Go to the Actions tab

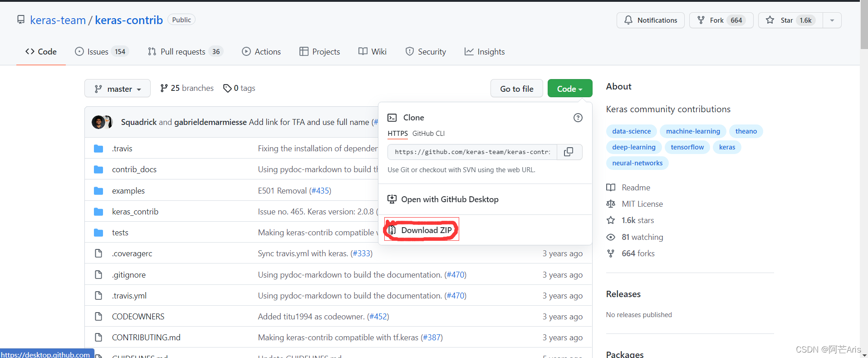click(x=261, y=52)
